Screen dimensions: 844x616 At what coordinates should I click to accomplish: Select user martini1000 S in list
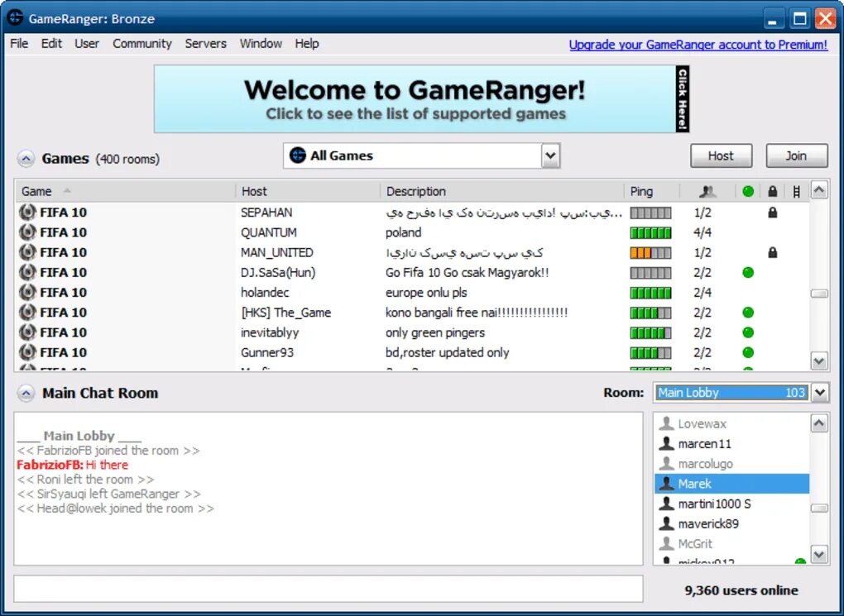click(x=732, y=504)
